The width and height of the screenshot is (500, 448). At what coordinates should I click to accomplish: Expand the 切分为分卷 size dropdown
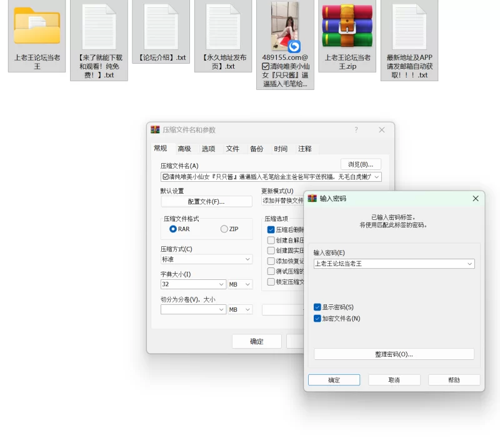click(221, 309)
